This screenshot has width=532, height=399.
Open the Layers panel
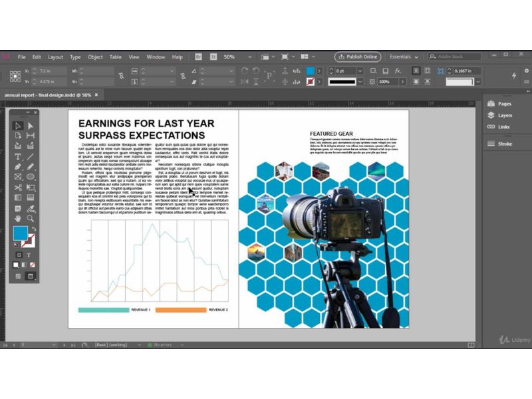[505, 115]
